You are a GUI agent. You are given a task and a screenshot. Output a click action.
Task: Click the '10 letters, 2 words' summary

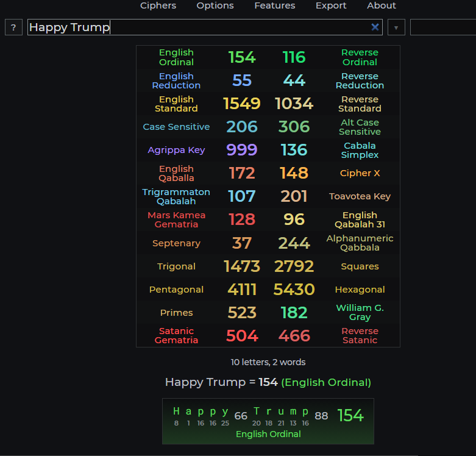tap(268, 362)
